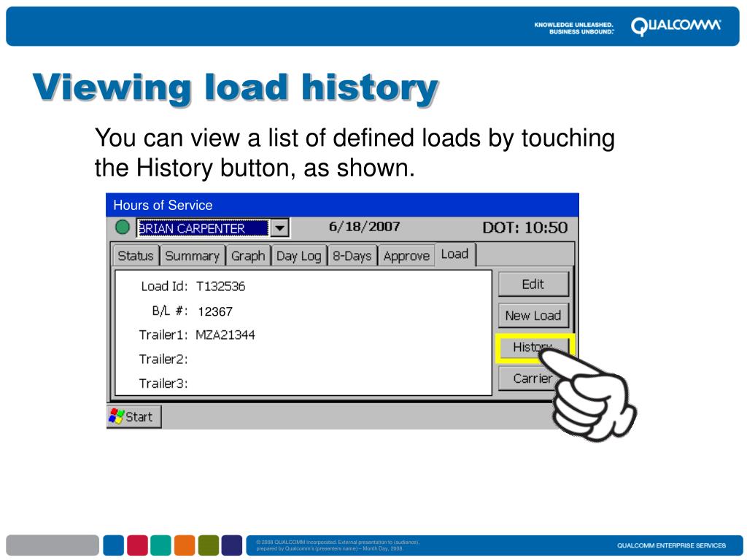The height and width of the screenshot is (560, 747).
Task: Select BRIAN CARPENTER in driver combo box
Action: coord(203,228)
